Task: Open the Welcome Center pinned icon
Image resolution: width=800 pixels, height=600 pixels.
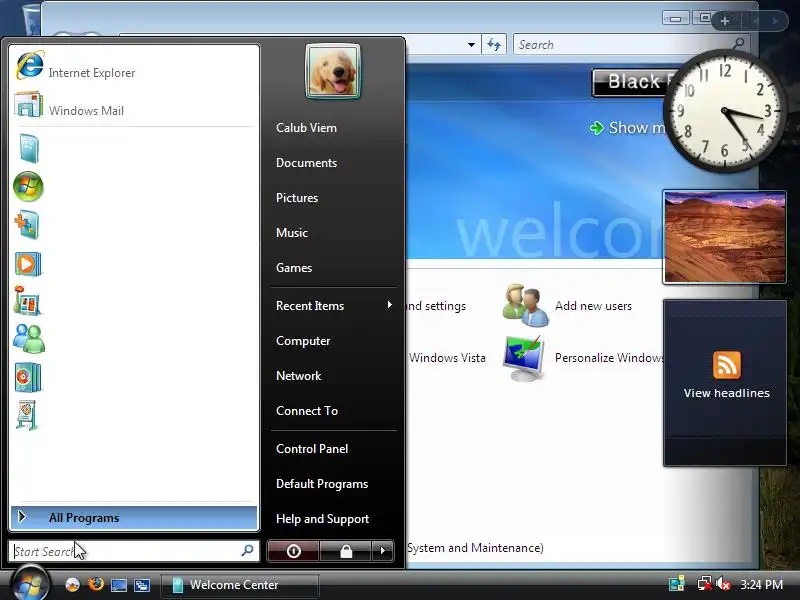Action: coord(28,148)
